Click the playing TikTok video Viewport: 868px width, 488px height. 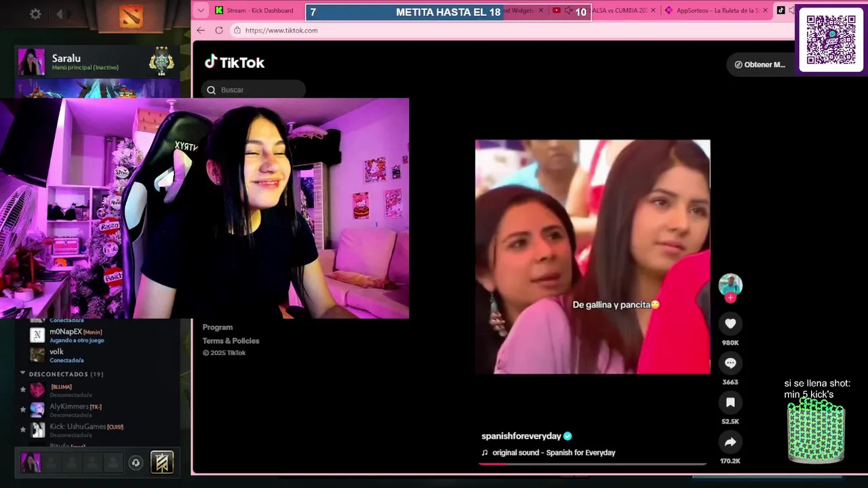(x=593, y=257)
